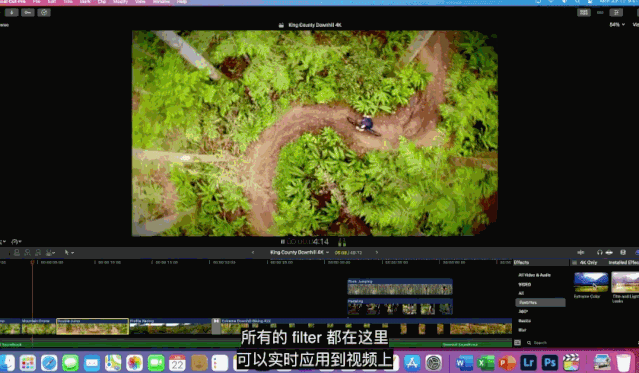Viewport: 639px width, 373px height.
Task: Open the clip appearance filmstrip button
Action: pyautogui.click(x=623, y=253)
